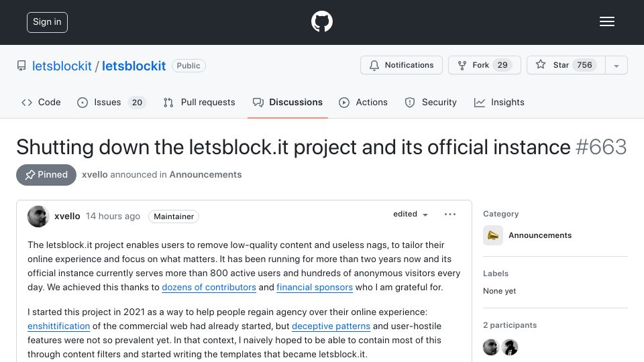Select the Discussions tab
The width and height of the screenshot is (644, 362).
288,102
